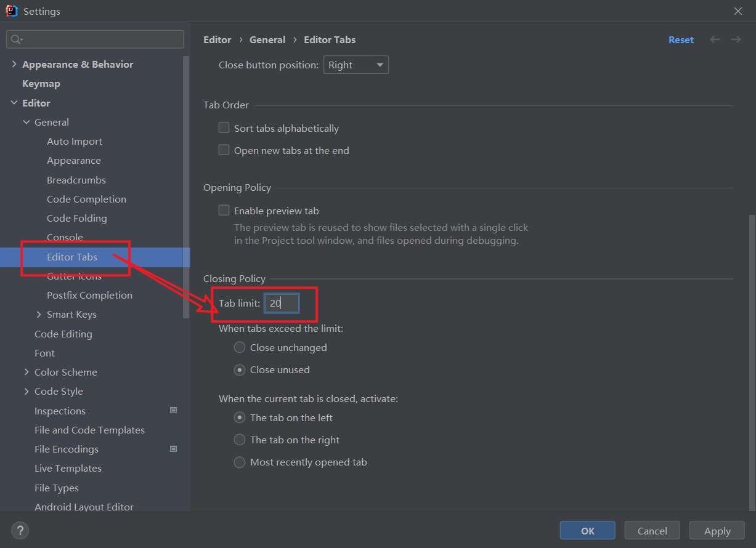Expand the Appearance & Behavior section
The image size is (756, 548).
point(14,64)
